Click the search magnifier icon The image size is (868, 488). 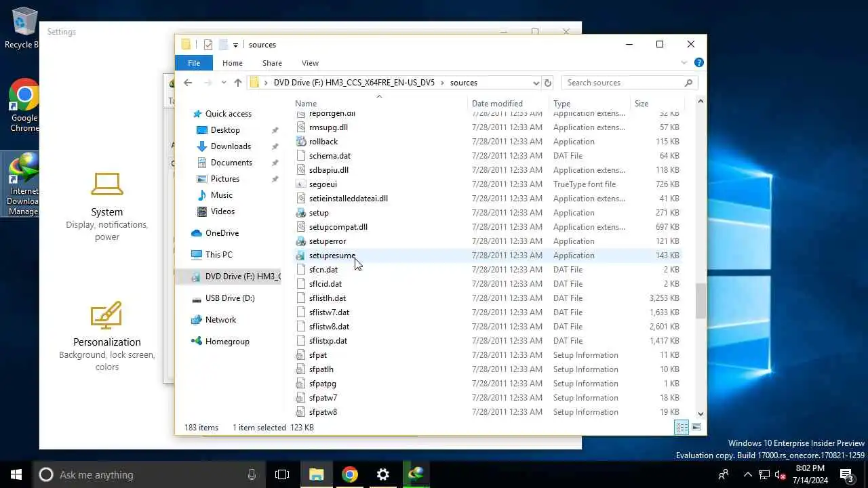point(688,83)
